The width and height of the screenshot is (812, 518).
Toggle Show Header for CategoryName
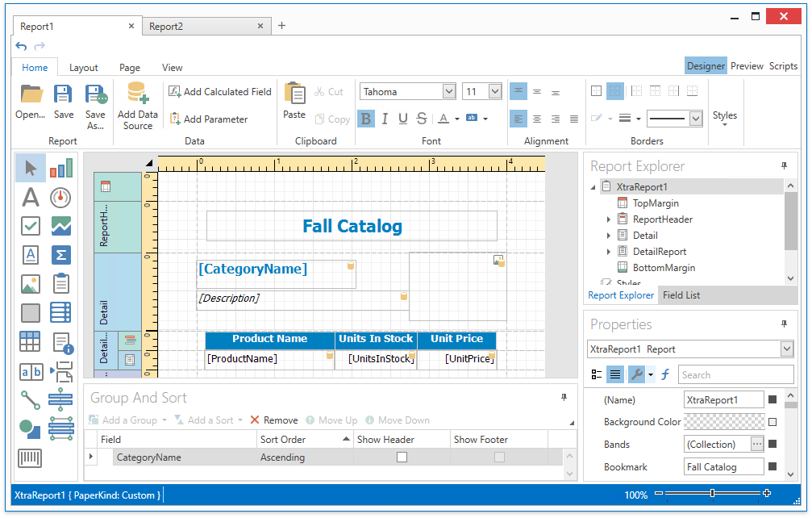(402, 457)
